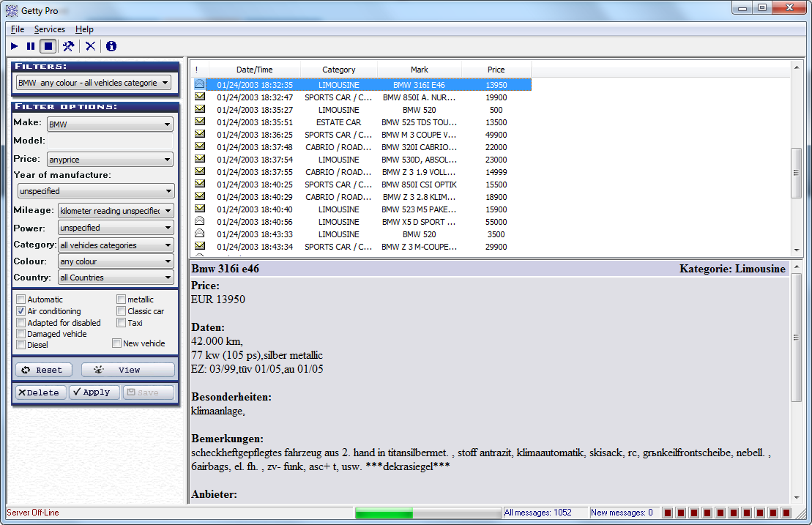Click the View button
Image resolution: width=812 pixels, height=525 pixels.
tap(128, 371)
